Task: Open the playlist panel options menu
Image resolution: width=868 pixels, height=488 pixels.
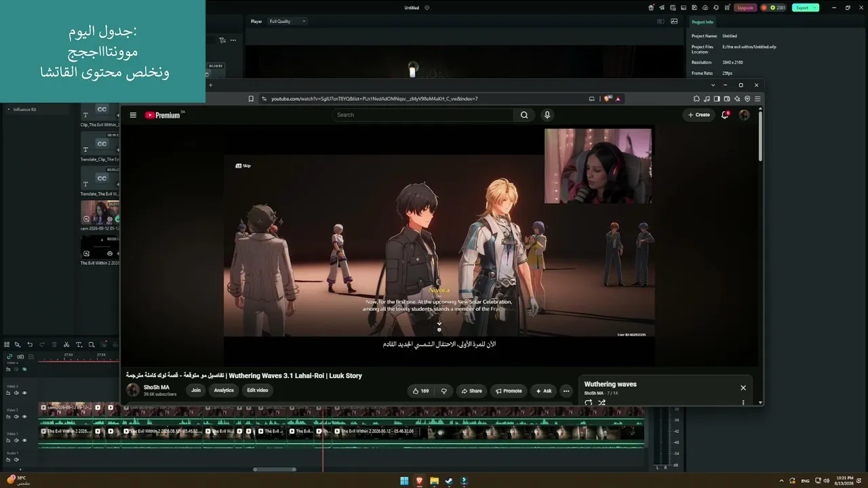Action: pos(743,403)
